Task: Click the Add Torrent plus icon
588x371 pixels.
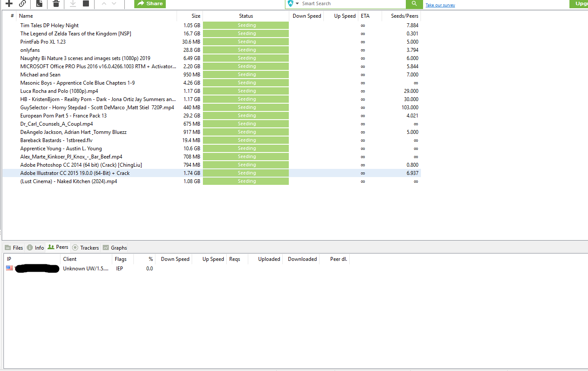Action: pos(9,3)
